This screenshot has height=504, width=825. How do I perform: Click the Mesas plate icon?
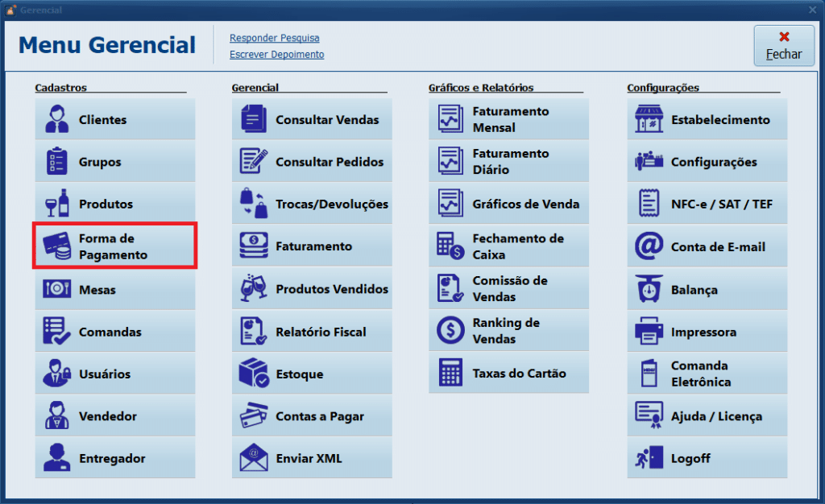(57, 289)
